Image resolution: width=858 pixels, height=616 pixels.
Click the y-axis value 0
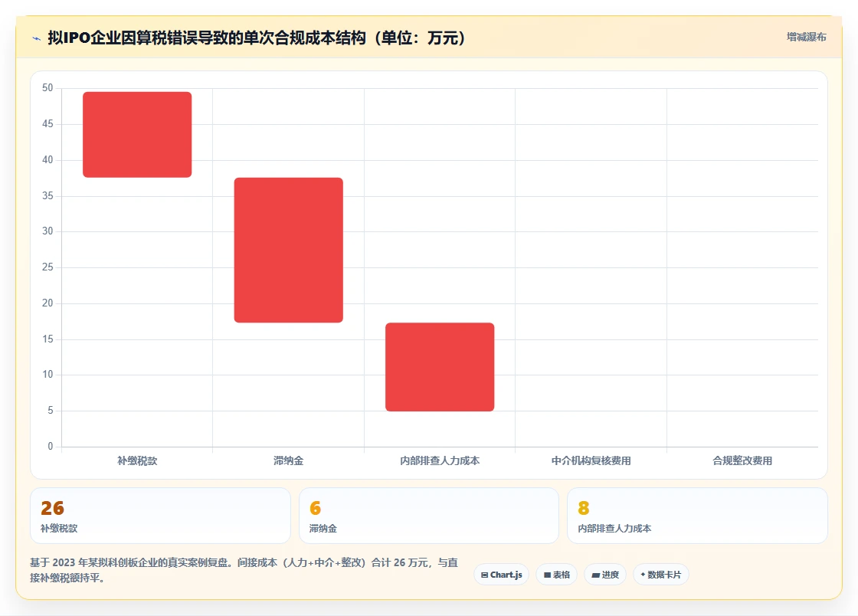[51, 447]
